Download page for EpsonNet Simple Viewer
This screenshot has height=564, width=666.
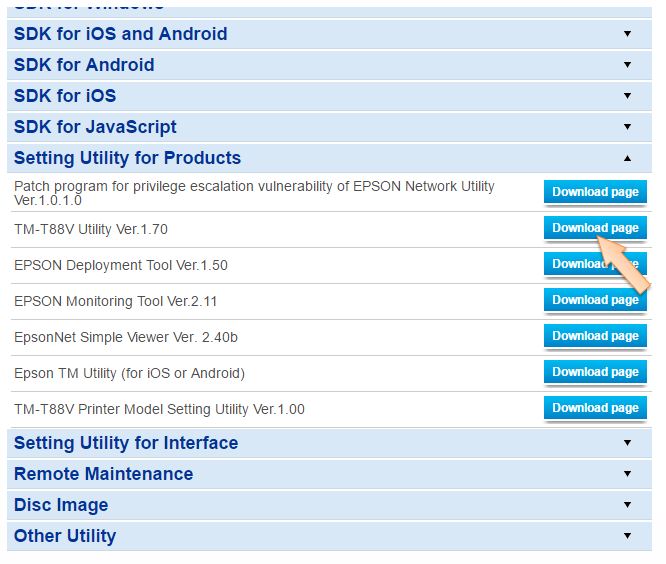pyautogui.click(x=595, y=336)
